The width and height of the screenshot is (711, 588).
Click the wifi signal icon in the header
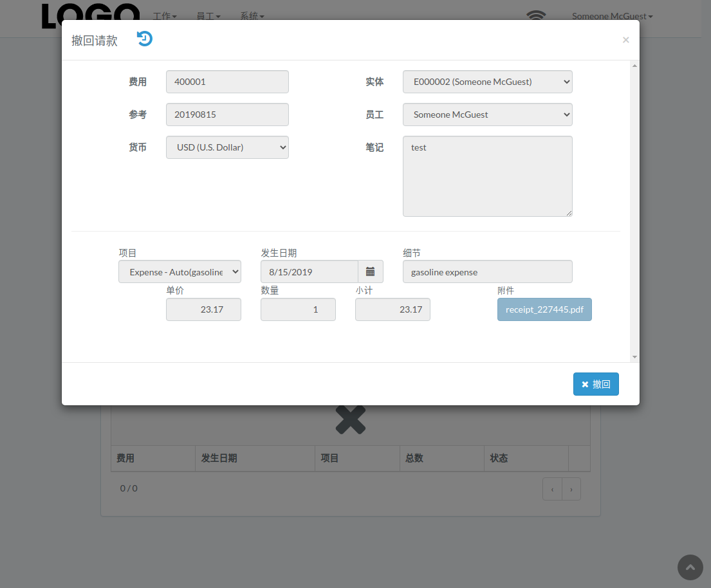click(x=536, y=15)
